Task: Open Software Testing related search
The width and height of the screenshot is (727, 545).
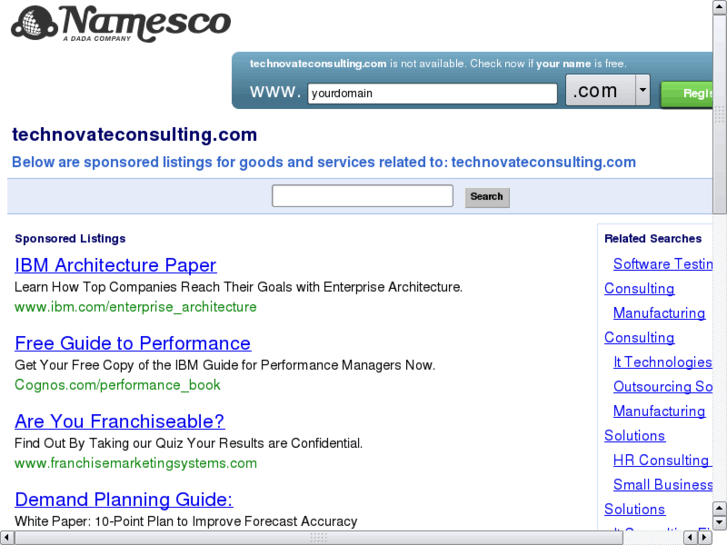Action: coord(663,264)
